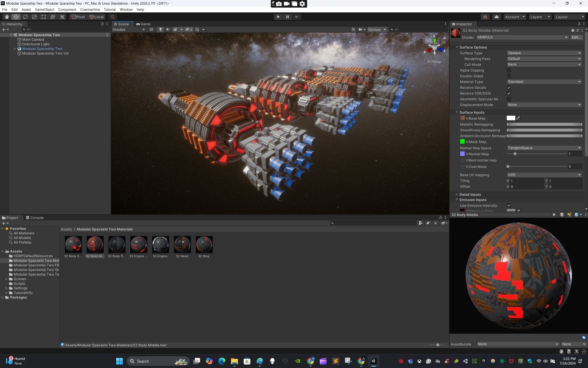Expand Modular Spaceship Two prefab in Hierarchy
The width and height of the screenshot is (588, 368).
point(15,49)
